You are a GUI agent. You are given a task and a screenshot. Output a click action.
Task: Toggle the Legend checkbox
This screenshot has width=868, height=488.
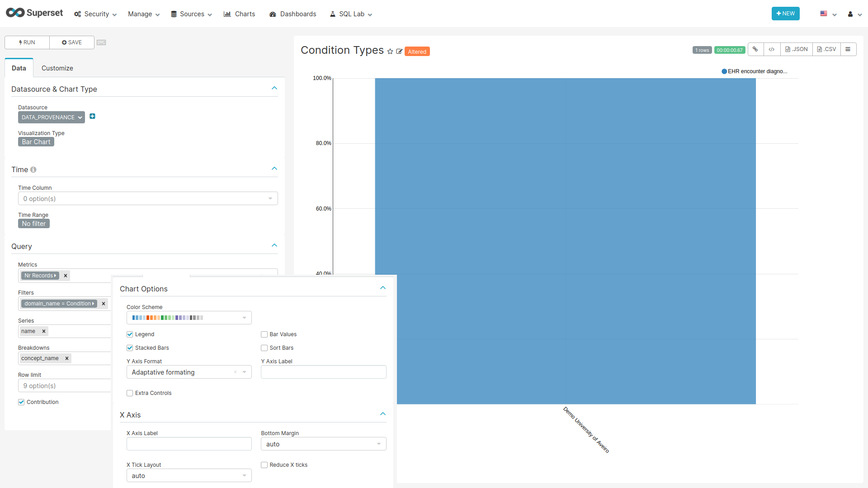coord(130,334)
